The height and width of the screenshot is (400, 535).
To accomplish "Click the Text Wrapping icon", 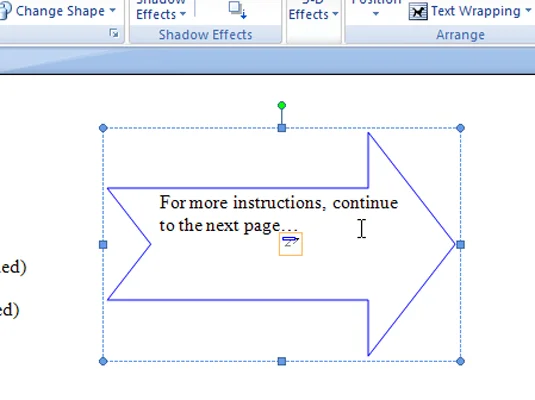I will click(x=418, y=12).
